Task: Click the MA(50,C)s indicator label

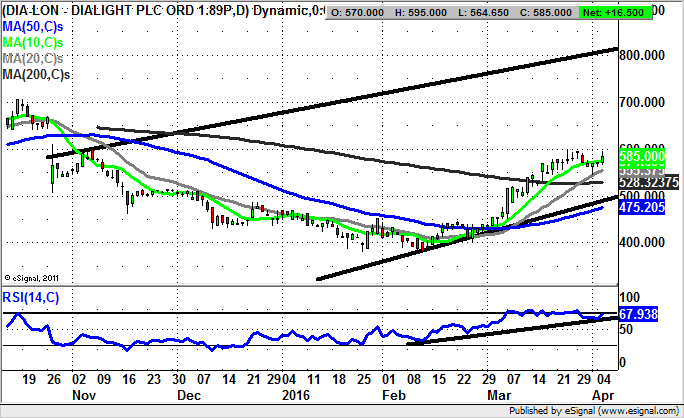Action: pos(32,26)
